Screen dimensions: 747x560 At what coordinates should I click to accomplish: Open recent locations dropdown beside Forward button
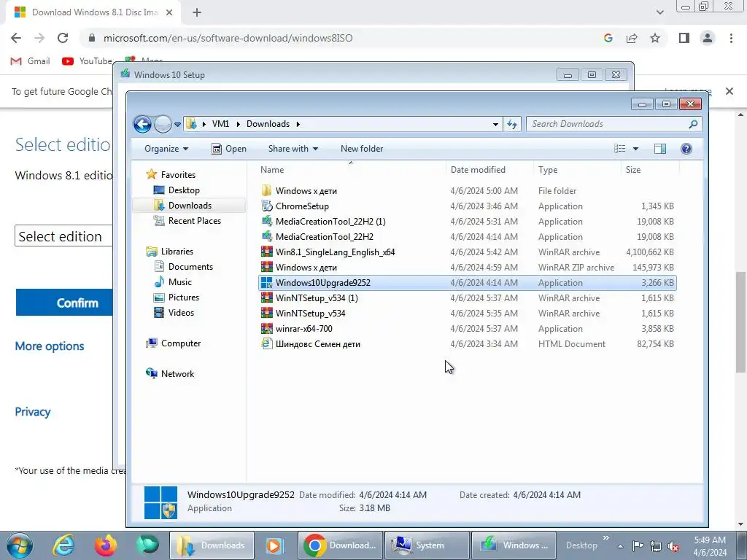177,124
